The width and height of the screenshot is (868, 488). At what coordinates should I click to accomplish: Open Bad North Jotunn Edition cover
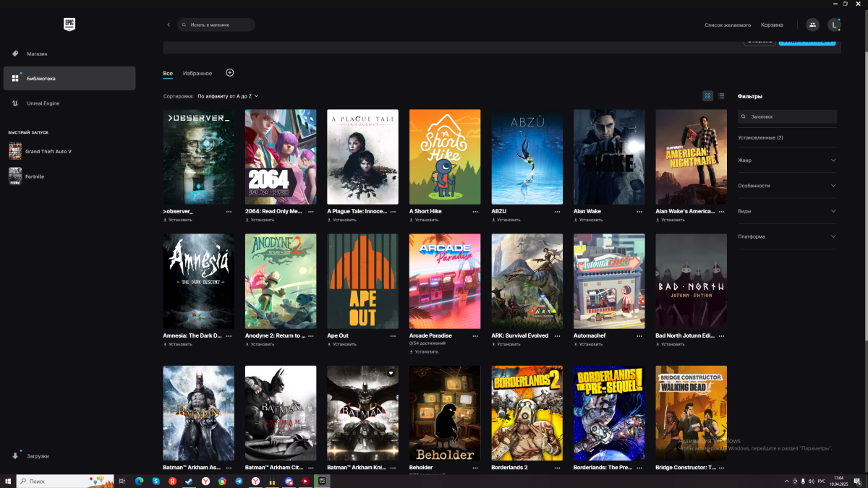point(691,281)
